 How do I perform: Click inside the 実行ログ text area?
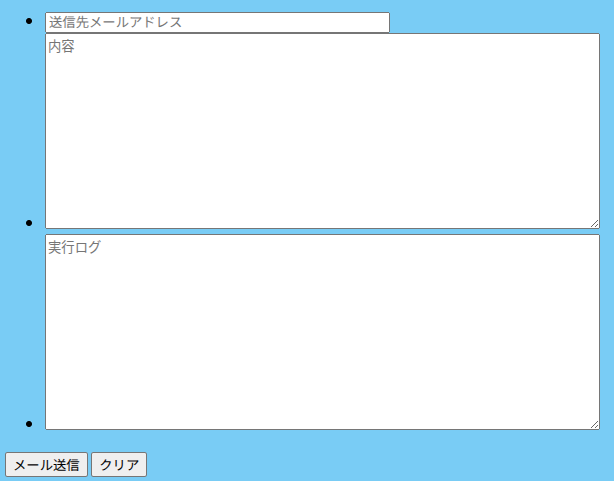(x=322, y=332)
